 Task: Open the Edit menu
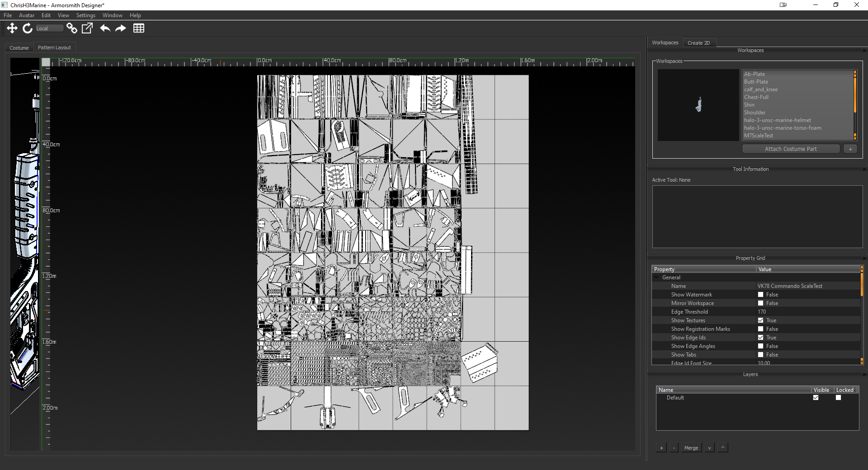(46, 15)
